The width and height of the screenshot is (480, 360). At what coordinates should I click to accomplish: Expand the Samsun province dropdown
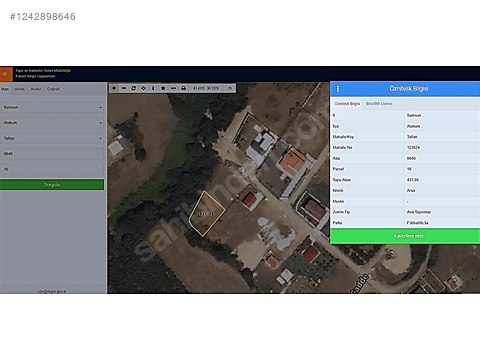pyautogui.click(x=52, y=107)
